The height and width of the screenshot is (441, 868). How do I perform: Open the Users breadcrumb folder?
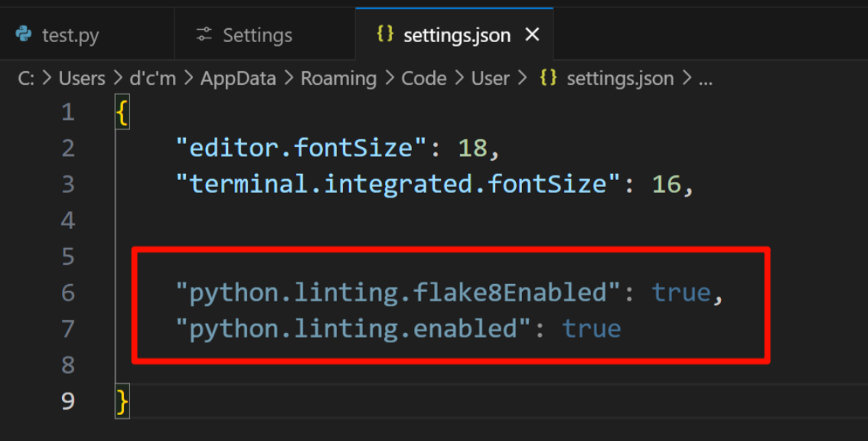click(82, 78)
